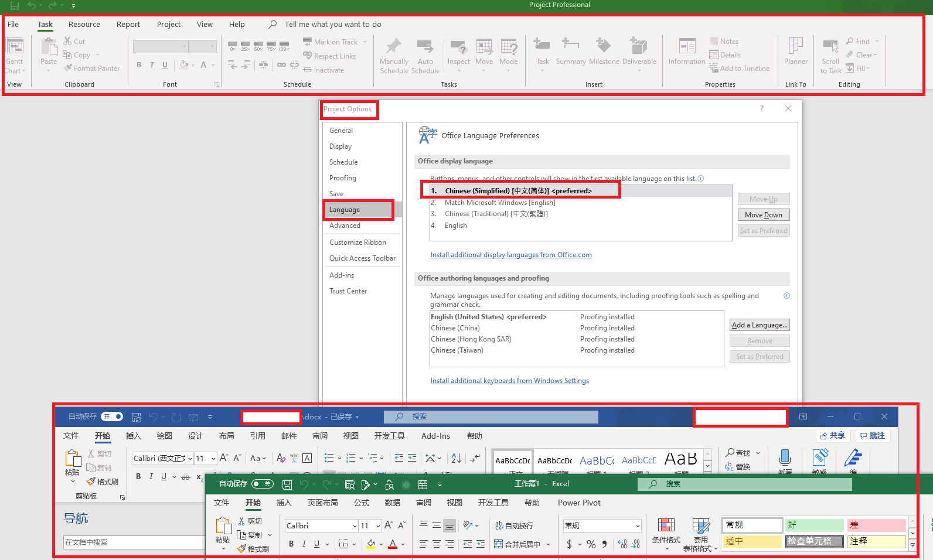Select the 适中 (Neutral) cell style swatch

tap(752, 541)
